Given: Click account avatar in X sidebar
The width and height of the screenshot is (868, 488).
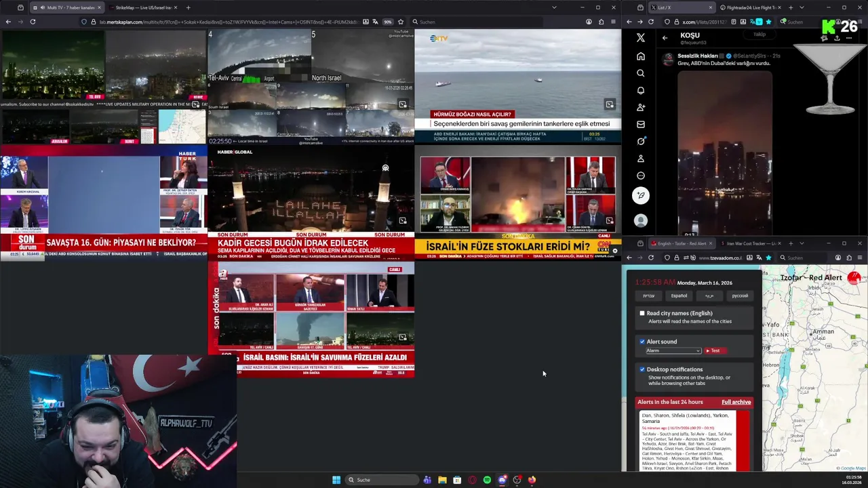Looking at the screenshot, I should pyautogui.click(x=641, y=221).
